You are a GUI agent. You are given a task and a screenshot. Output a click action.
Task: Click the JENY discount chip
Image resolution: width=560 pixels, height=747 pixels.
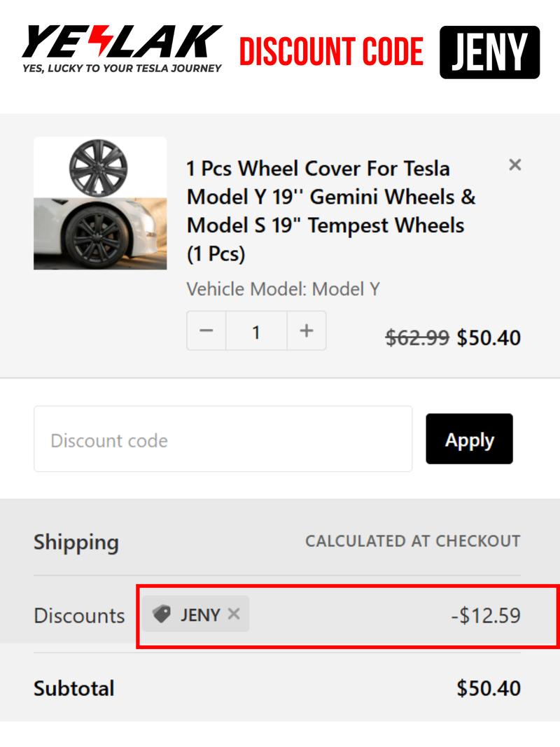(196, 614)
